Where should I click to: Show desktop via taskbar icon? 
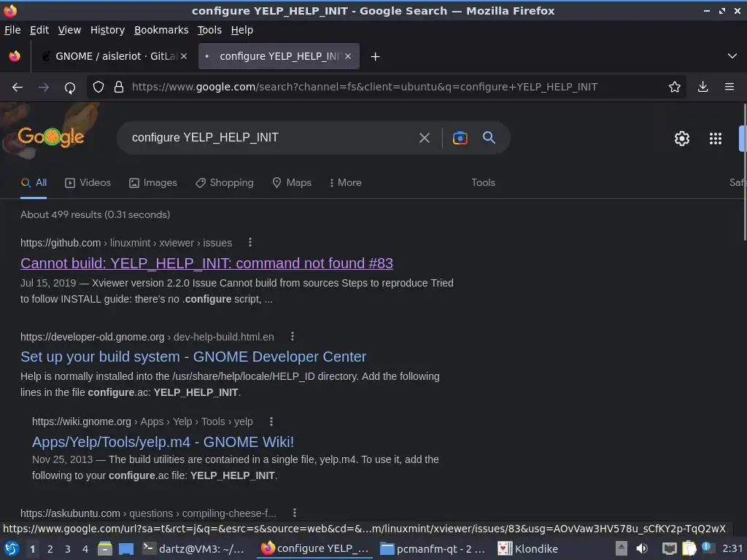tap(126, 549)
